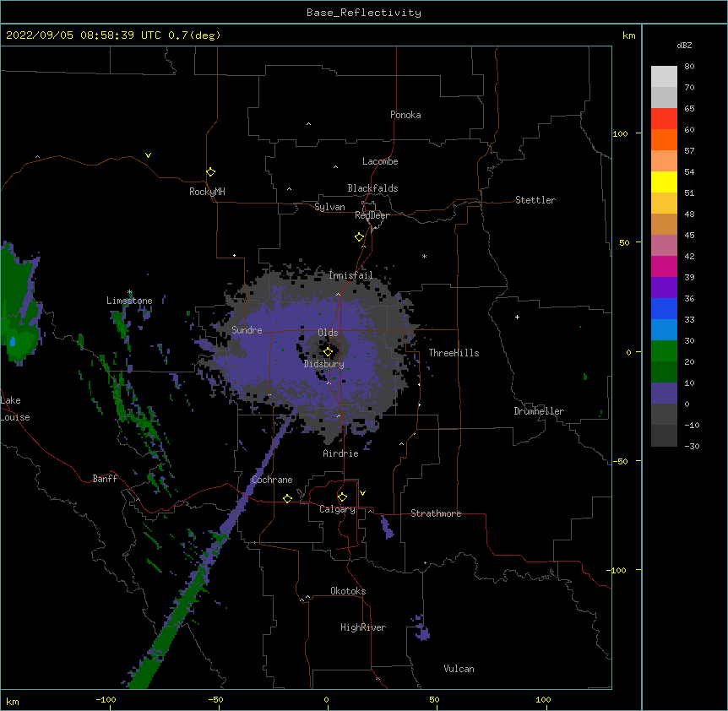Click the Limestone label

click(x=129, y=301)
